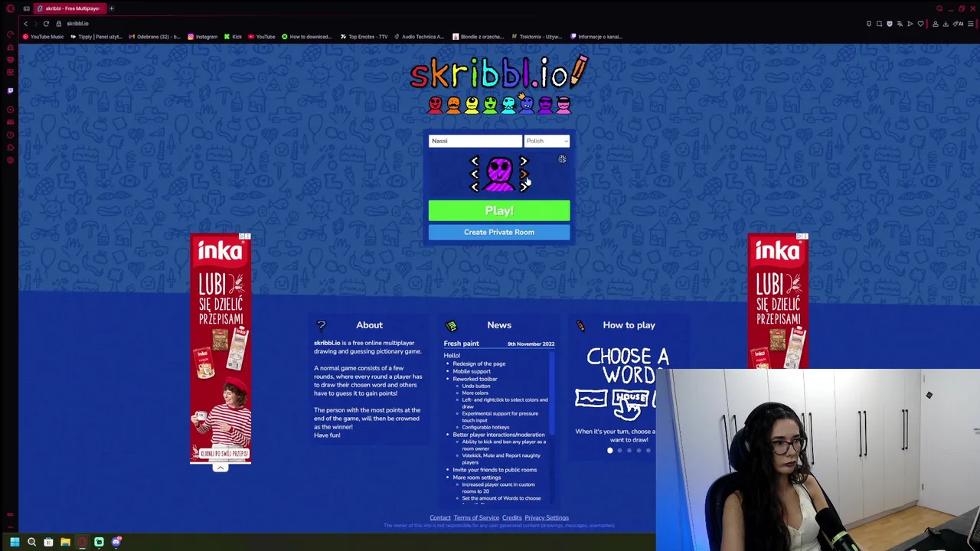
Task: Select previous avatar color arrow
Action: (x=475, y=187)
